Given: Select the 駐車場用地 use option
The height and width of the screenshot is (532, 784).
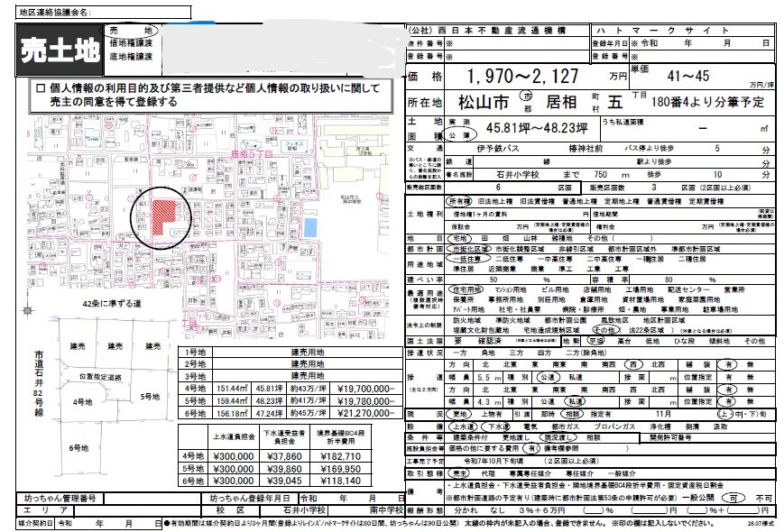Looking at the screenshot, I should [x=720, y=309].
